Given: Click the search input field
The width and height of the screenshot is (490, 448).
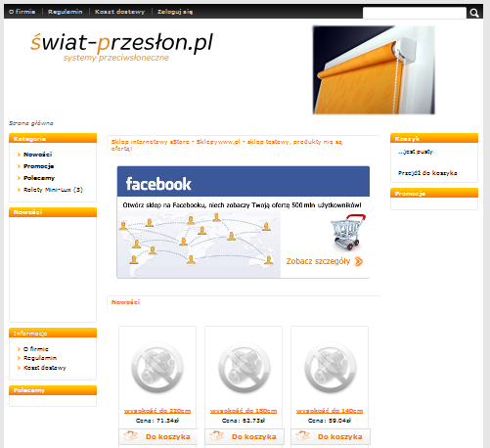Looking at the screenshot, I should click(x=415, y=13).
